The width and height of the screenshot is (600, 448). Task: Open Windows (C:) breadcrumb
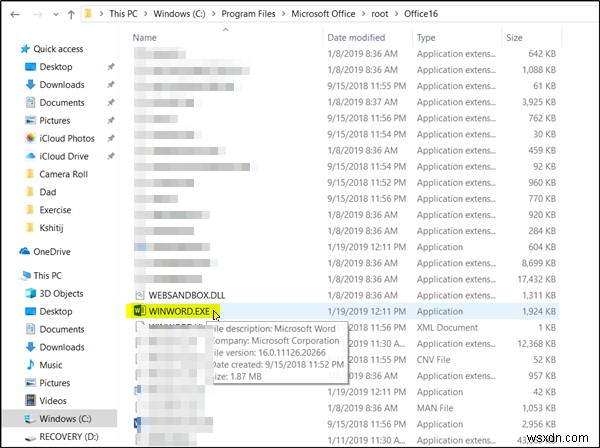click(x=179, y=14)
